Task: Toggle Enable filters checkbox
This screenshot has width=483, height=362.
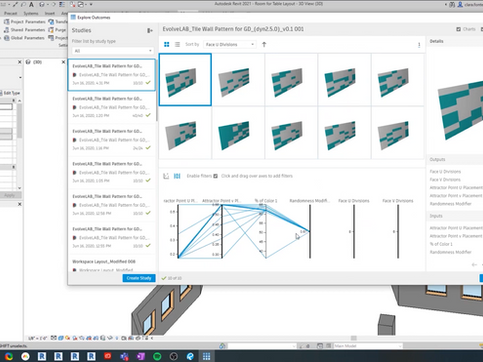Action: pyautogui.click(x=215, y=176)
